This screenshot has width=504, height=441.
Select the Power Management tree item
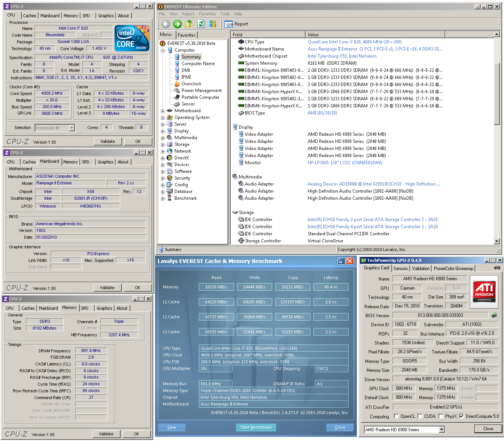(x=201, y=91)
